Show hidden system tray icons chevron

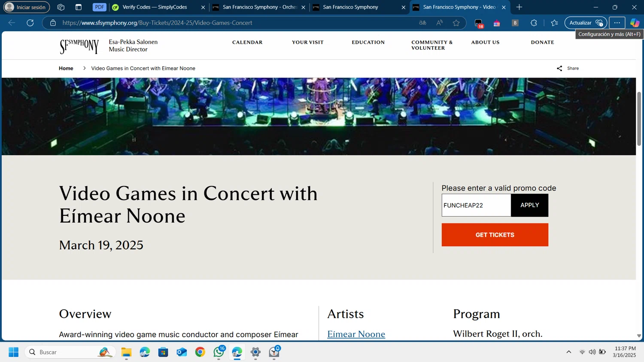[569, 352]
